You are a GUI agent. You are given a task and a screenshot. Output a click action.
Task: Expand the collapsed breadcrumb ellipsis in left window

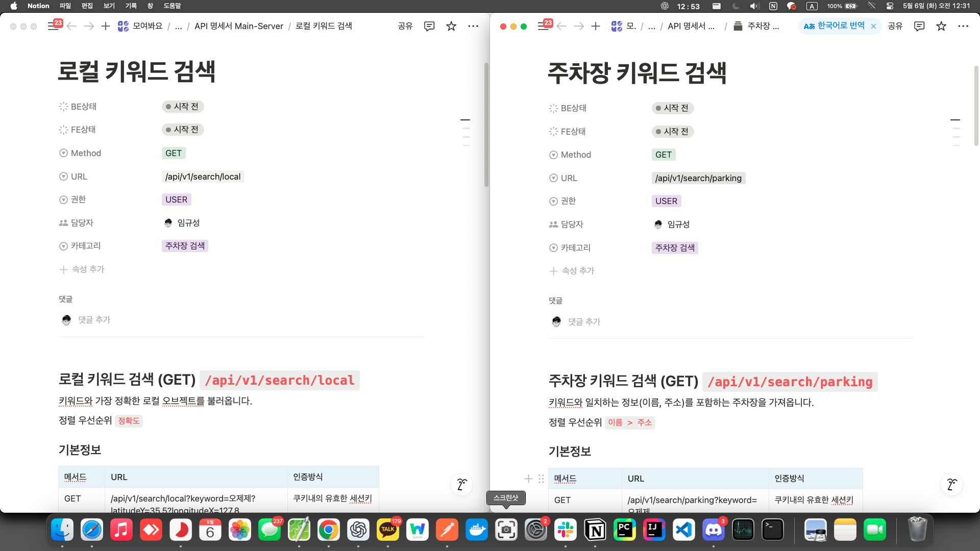(178, 26)
